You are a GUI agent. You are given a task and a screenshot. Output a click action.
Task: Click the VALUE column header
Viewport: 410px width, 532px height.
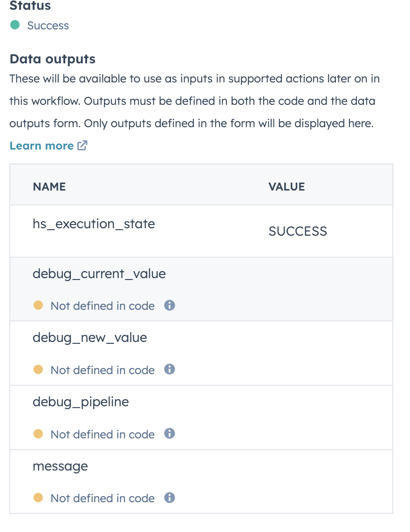(286, 186)
